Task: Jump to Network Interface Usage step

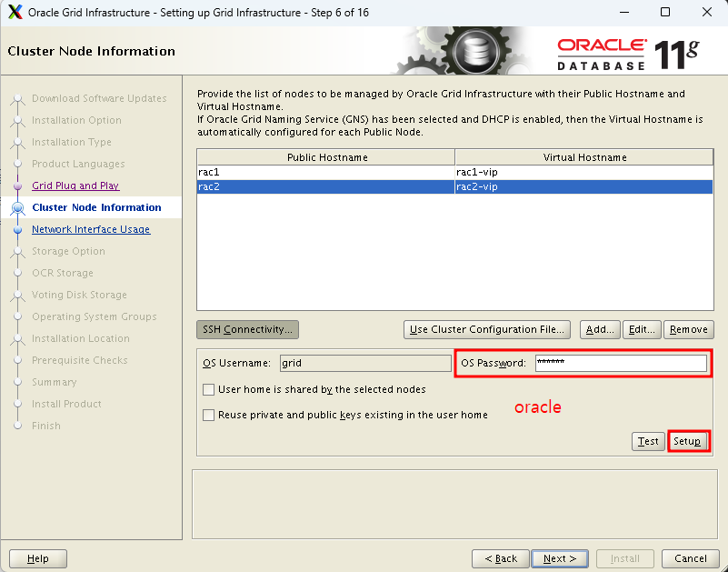Action: coord(91,229)
